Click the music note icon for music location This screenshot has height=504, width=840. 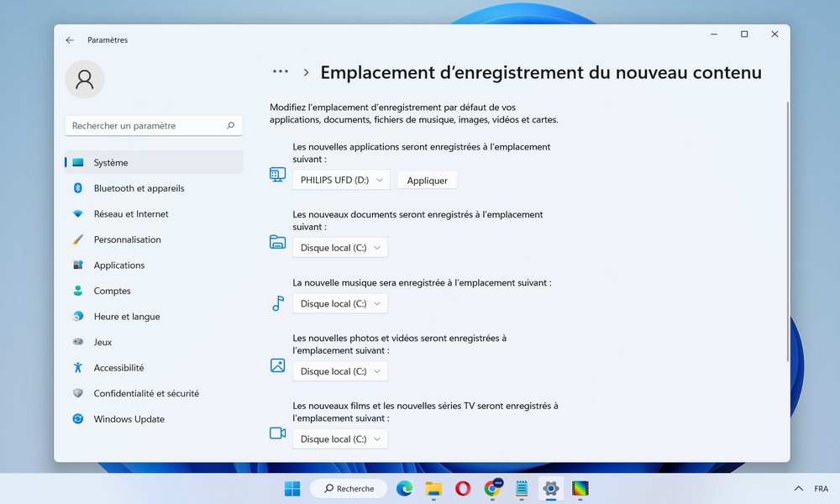tap(277, 304)
